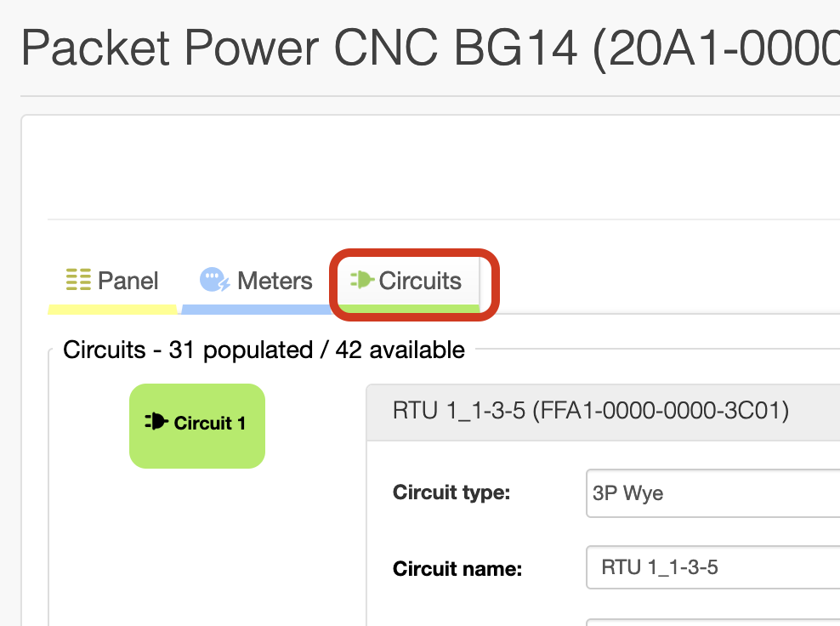Click the "Circuit 1" text on the green button
Viewport: 840px width, 626px height.
point(209,423)
